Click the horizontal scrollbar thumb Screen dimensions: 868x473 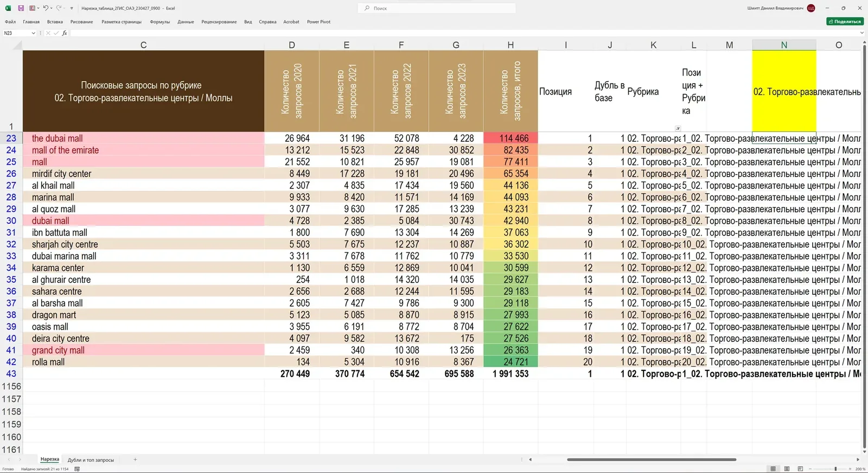652,459
